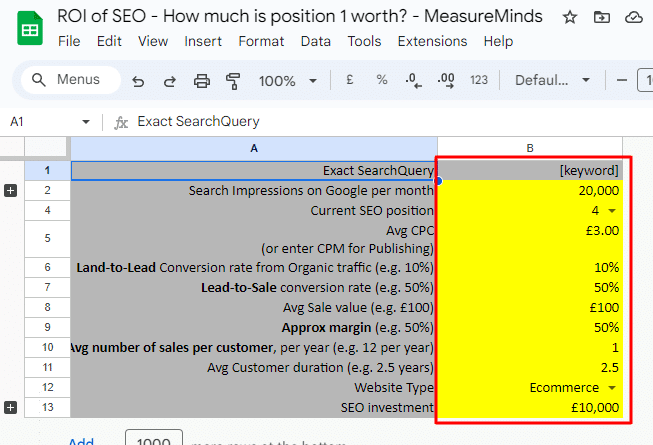Open the Help menu

pos(498,41)
